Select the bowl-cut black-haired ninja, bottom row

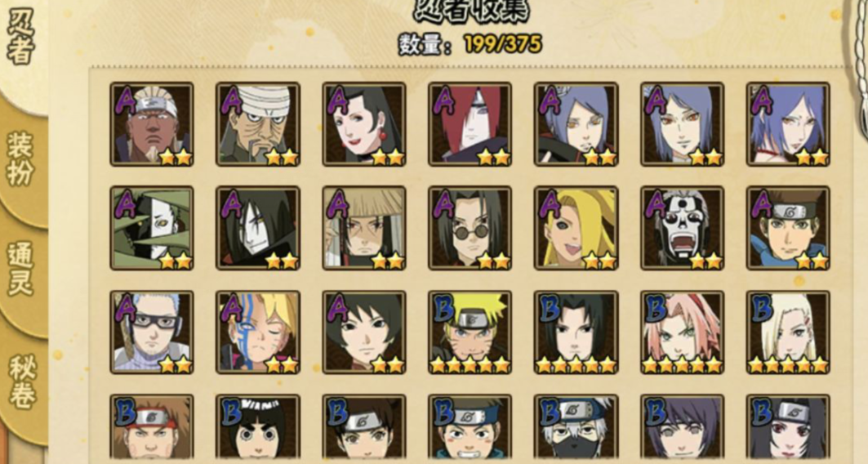point(258,427)
